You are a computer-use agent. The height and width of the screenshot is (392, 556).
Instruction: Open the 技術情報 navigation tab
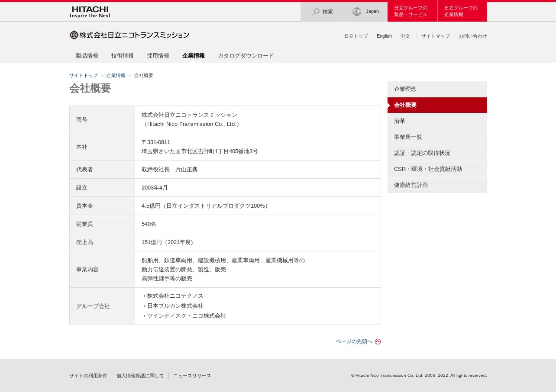pyautogui.click(x=123, y=56)
